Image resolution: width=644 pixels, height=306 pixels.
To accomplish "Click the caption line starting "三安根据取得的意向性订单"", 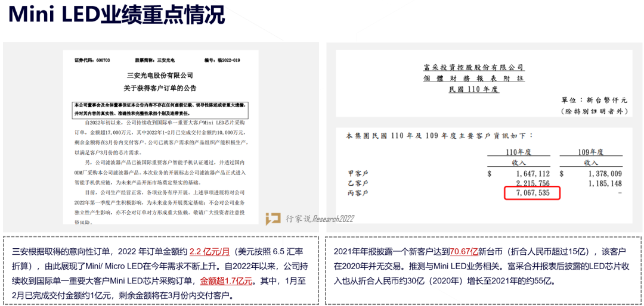I will (x=159, y=251).
